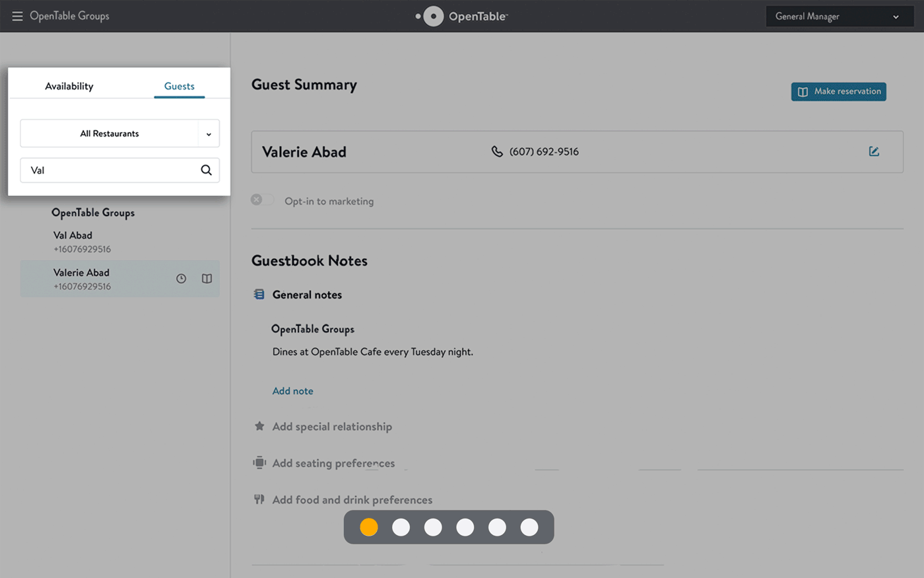Switch to the Availability tab
Image resolution: width=924 pixels, height=578 pixels.
[x=69, y=86]
